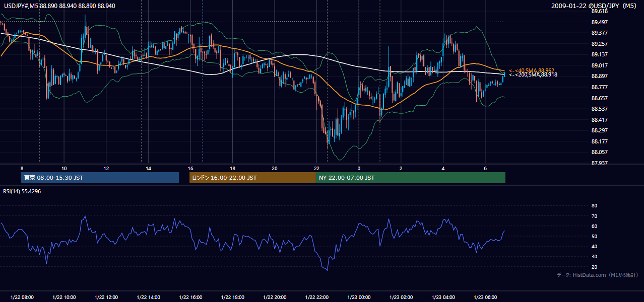Click RSI scale value 40

point(594,246)
